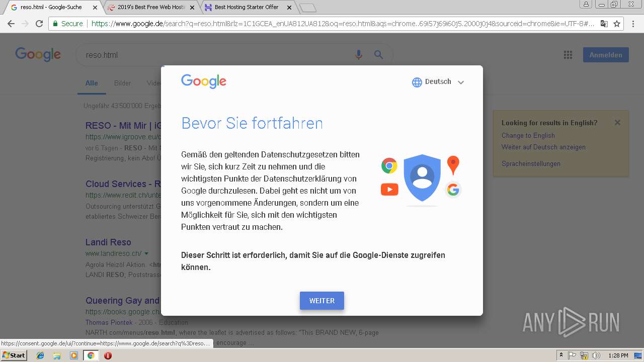Select the Alle search tab
The width and height of the screenshot is (644, 362).
92,83
